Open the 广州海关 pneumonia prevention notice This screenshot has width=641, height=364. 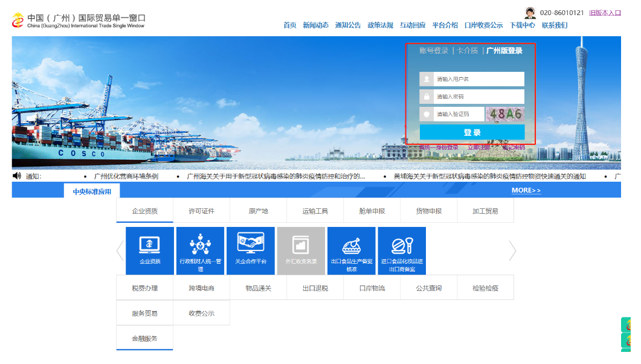[276, 176]
